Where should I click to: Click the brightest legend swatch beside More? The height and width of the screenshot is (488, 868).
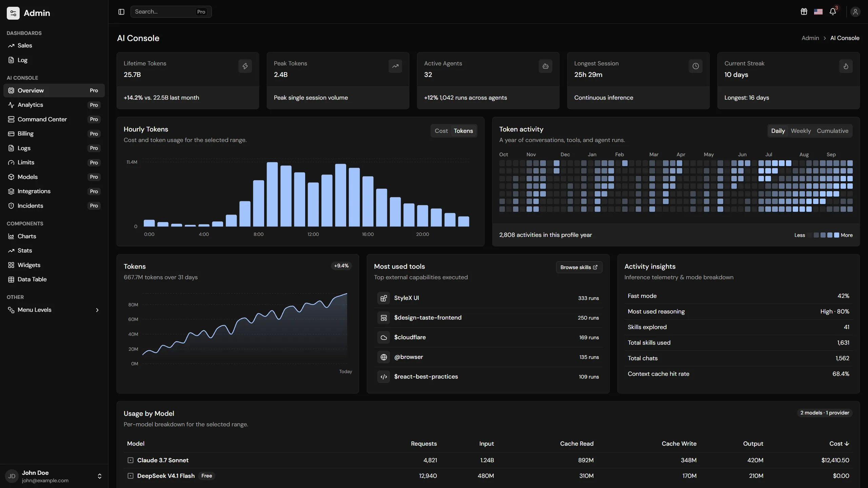coord(836,235)
